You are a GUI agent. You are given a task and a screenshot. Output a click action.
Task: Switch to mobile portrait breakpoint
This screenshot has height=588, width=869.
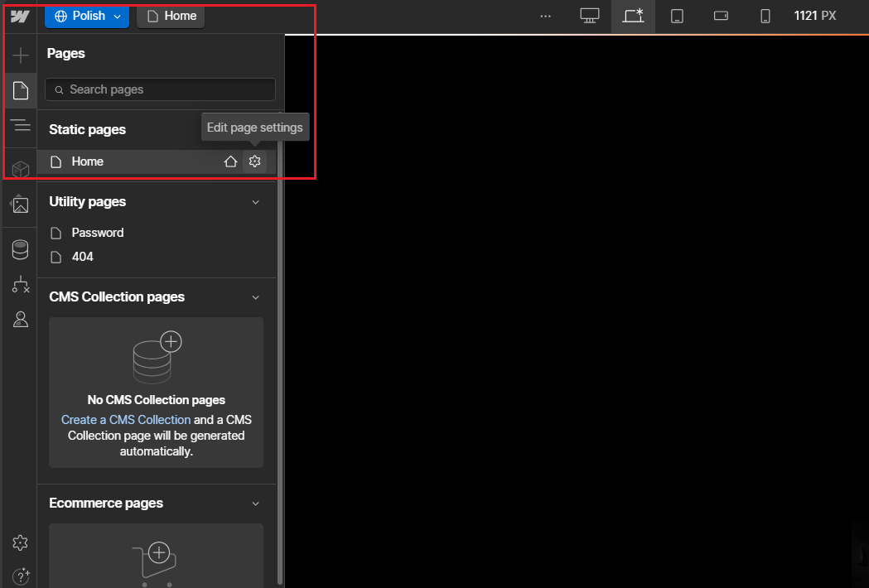click(x=765, y=16)
